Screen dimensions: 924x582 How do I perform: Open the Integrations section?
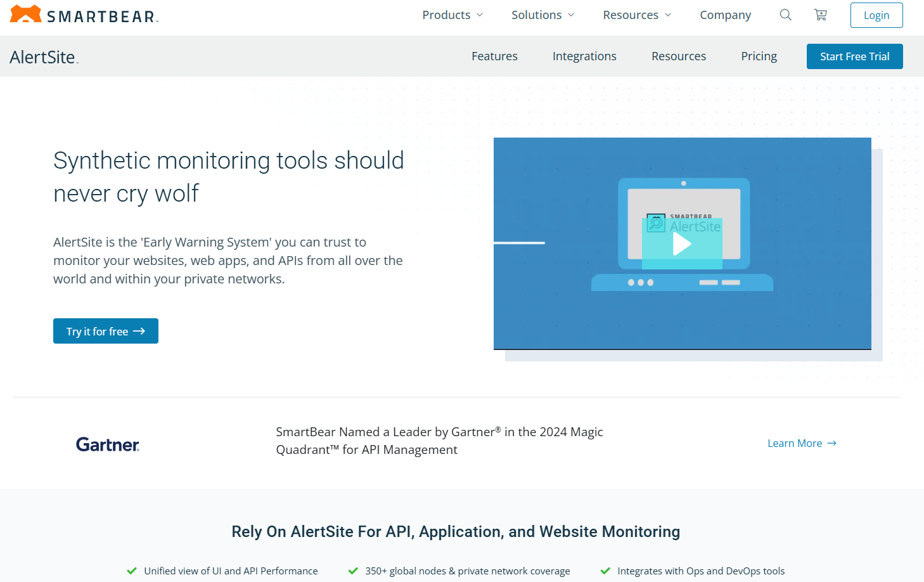(x=584, y=56)
